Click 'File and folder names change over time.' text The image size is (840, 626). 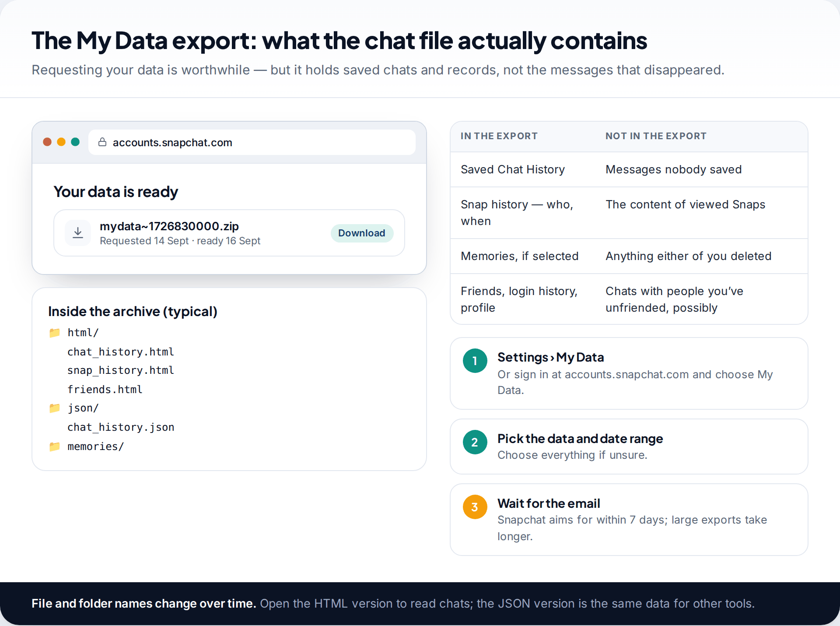[x=144, y=604]
